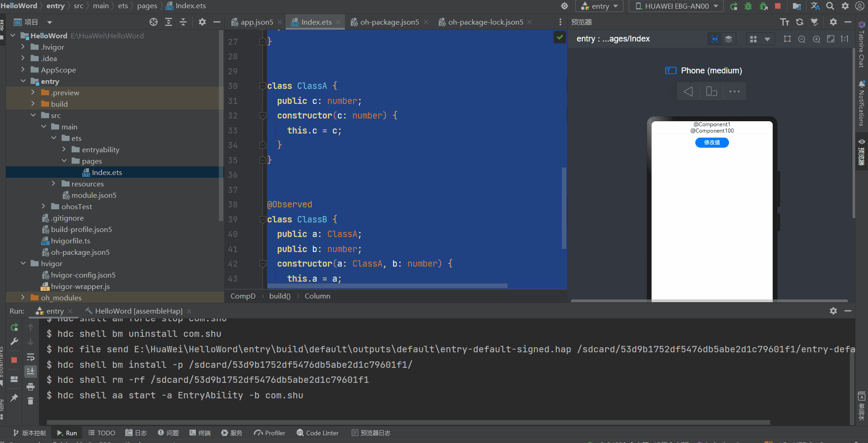Screen dimensions: 868x443
Task: Click the previewer plug icon
Action: (815, 22)
